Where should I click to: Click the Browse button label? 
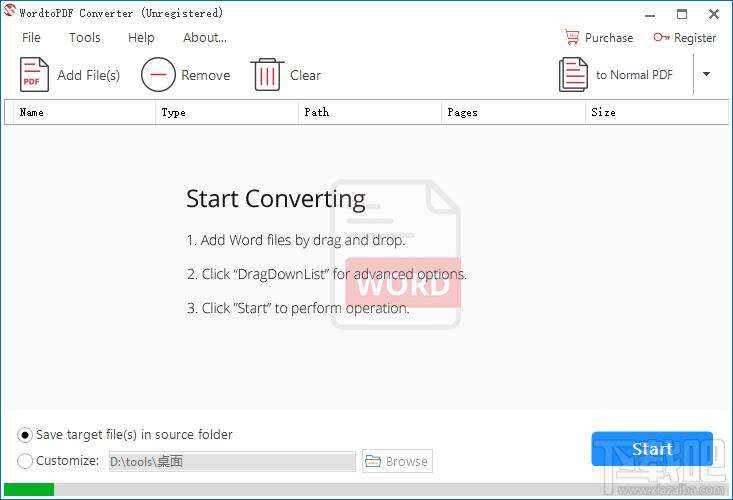tap(406, 461)
